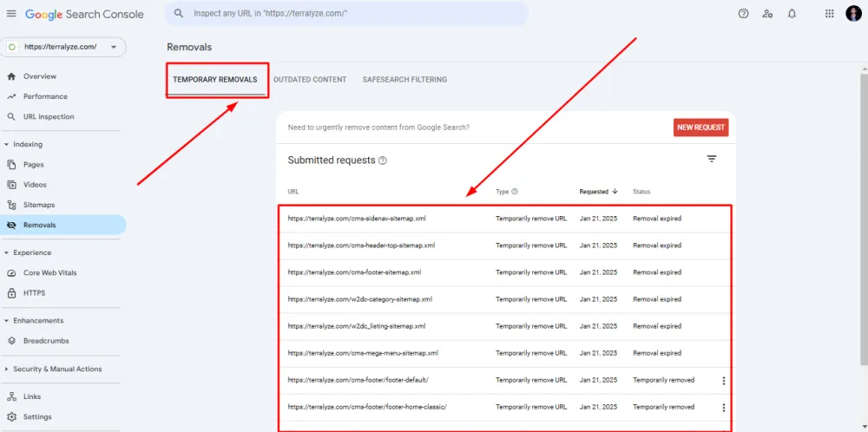Open the Breadcrumbs enhancement report

(x=46, y=341)
